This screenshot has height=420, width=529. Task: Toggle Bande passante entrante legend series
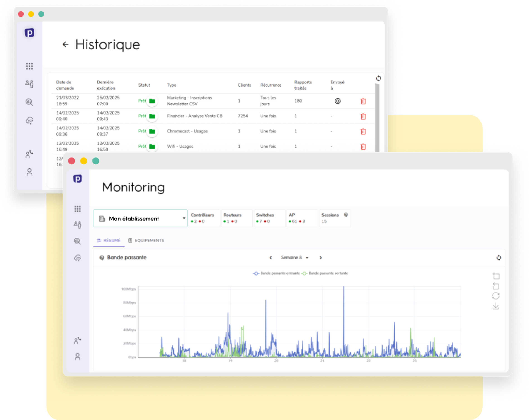pos(277,273)
